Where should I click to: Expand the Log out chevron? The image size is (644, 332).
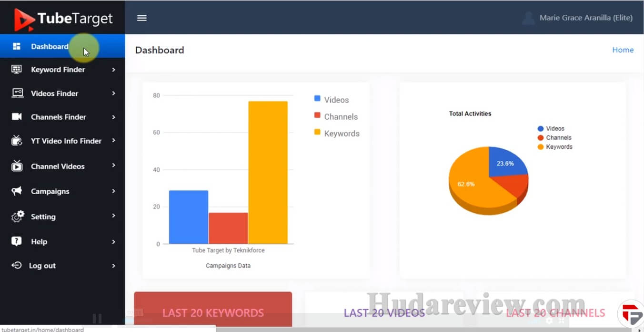(x=113, y=266)
